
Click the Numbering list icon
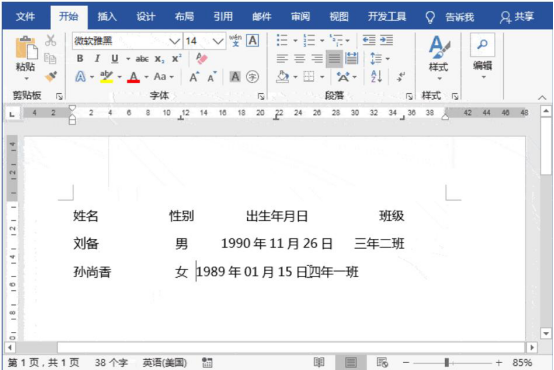(309, 40)
